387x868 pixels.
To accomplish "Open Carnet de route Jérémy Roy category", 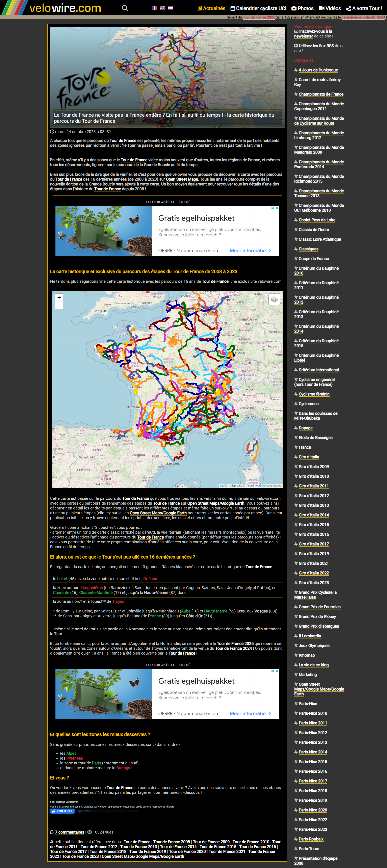I will [317, 82].
